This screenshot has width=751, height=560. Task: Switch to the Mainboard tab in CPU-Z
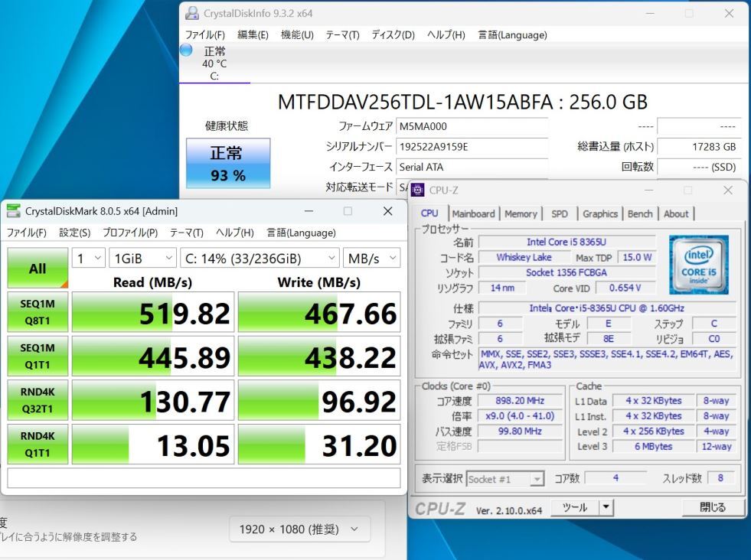[x=473, y=214]
